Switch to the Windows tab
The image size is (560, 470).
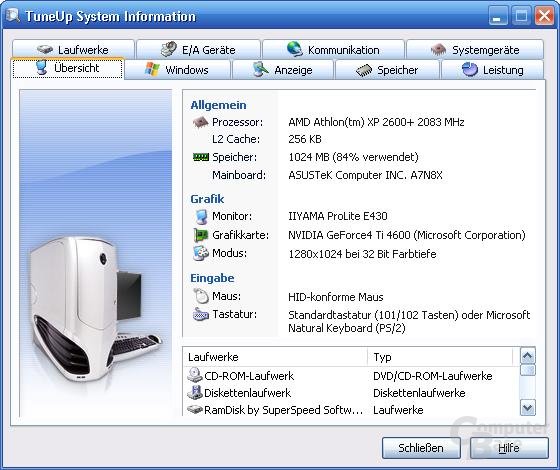tap(177, 69)
